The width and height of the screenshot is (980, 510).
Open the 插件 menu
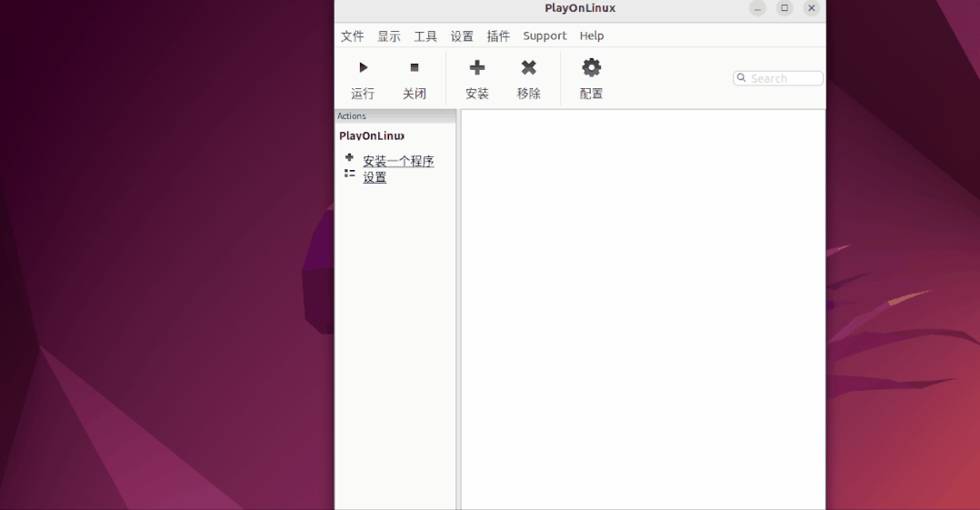[498, 35]
